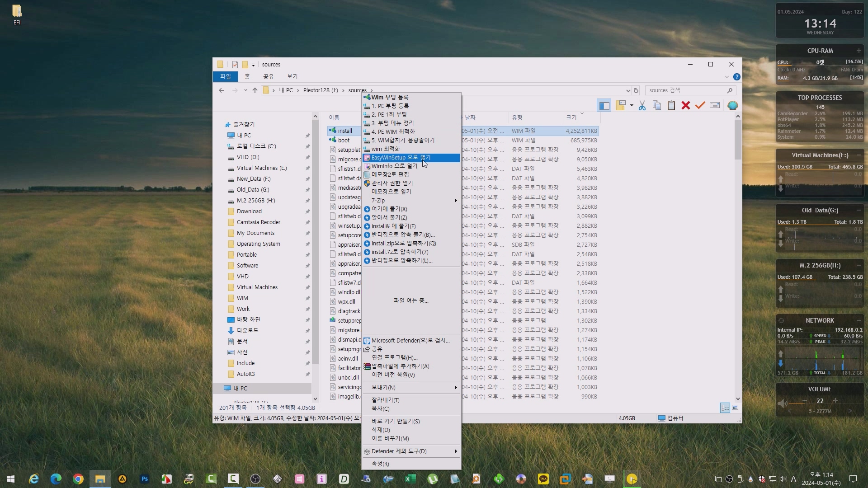This screenshot has height=488, width=868.
Task: Click the Cut scissors toolbar icon
Action: (642, 106)
